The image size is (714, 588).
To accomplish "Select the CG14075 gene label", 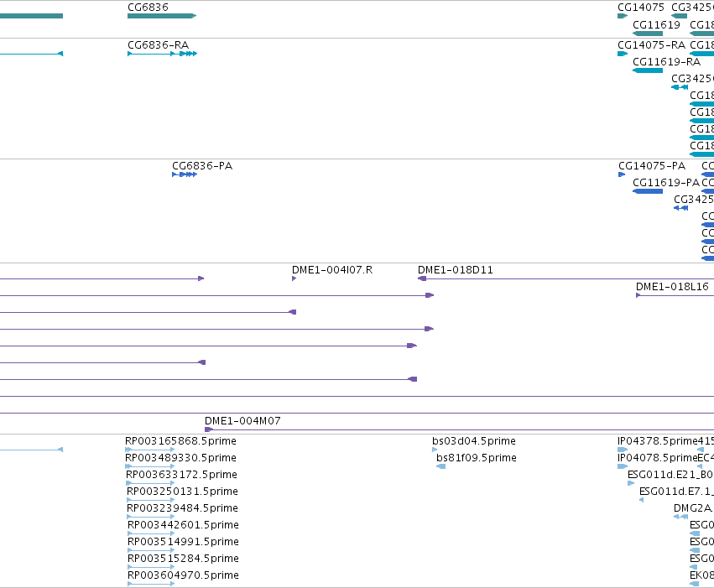I will [641, 8].
